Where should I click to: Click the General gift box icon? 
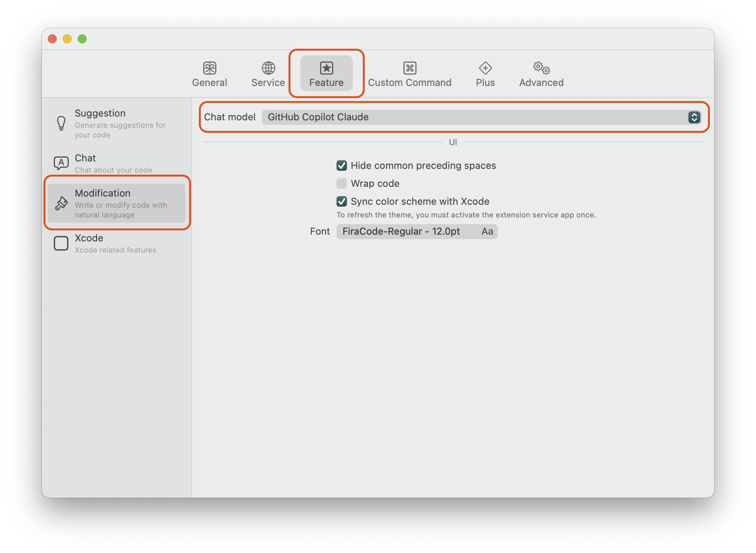coord(210,68)
